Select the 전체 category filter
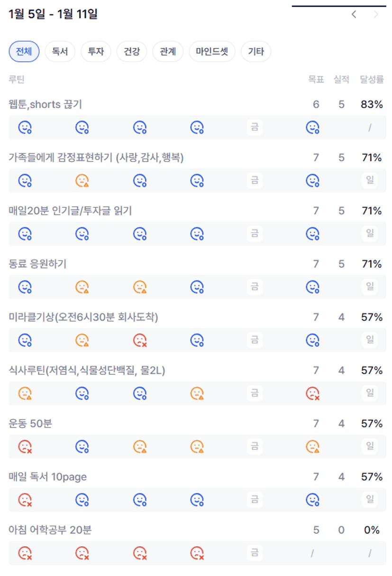This screenshot has height=576, width=392. [24, 51]
